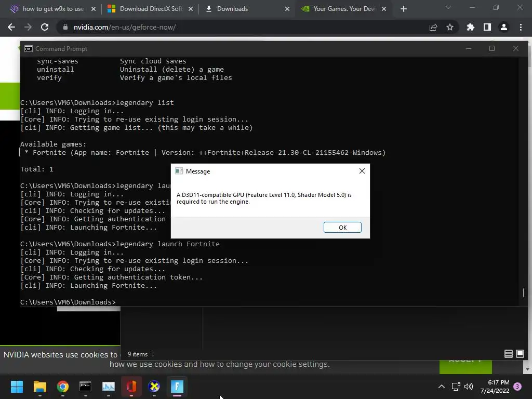Accept cookies with the green NVIDIA button
532x399 pixels.
click(x=465, y=366)
